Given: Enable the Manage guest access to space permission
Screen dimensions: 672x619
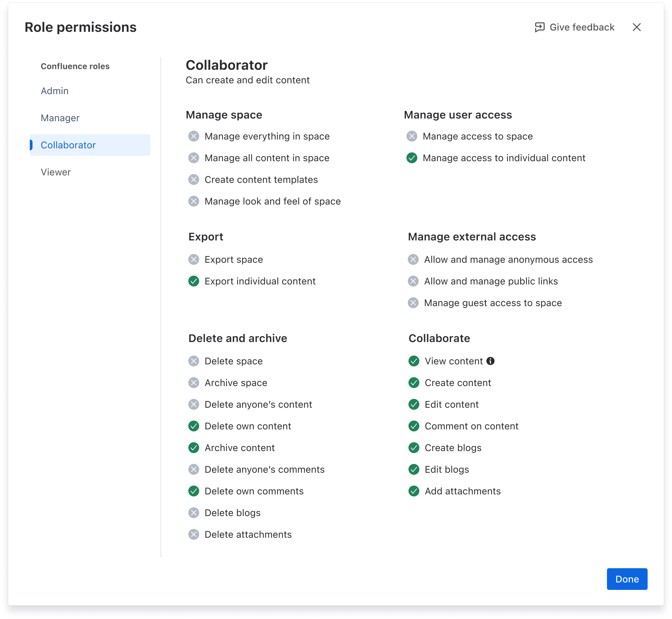Looking at the screenshot, I should pyautogui.click(x=414, y=303).
